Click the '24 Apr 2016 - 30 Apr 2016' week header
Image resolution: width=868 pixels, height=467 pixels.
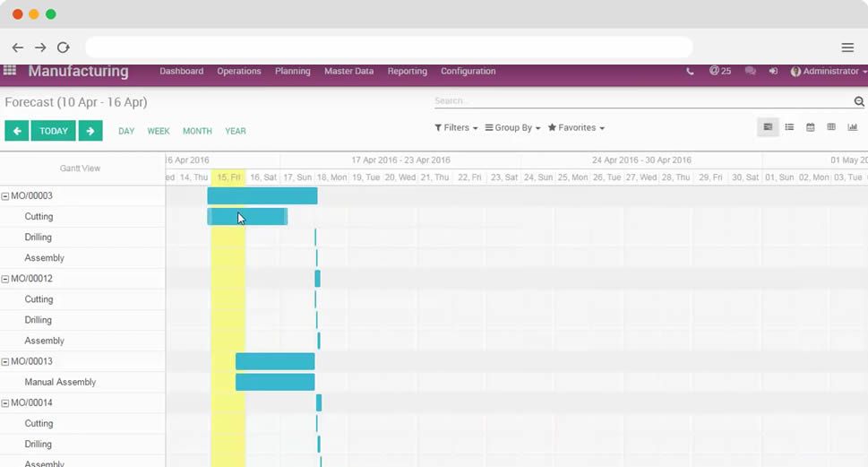point(641,160)
